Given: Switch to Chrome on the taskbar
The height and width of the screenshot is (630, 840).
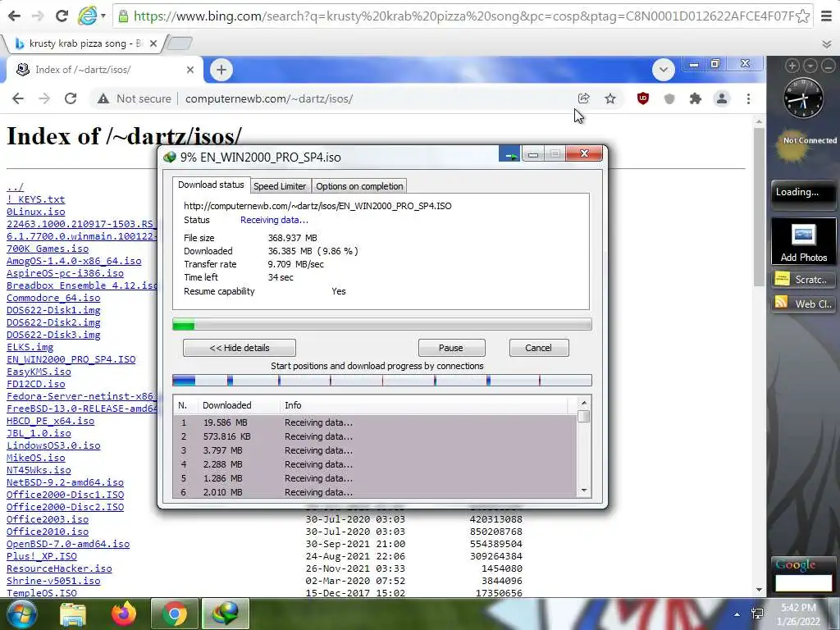Looking at the screenshot, I should tap(175, 614).
